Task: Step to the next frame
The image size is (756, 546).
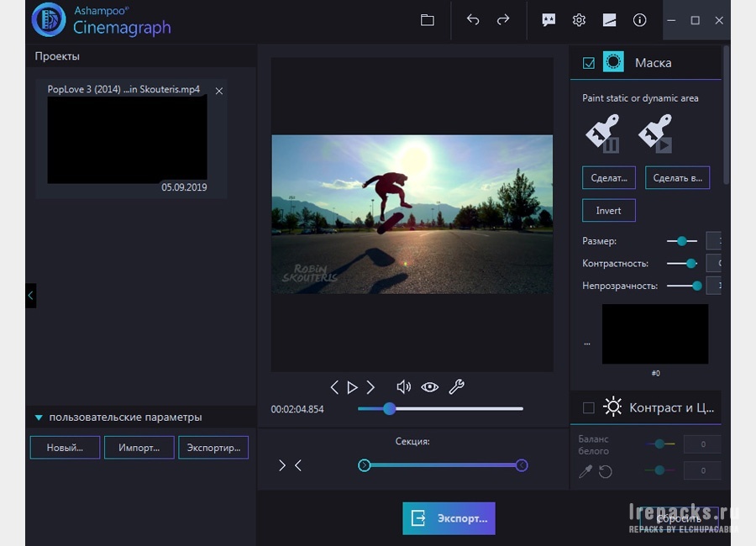Action: click(370, 387)
